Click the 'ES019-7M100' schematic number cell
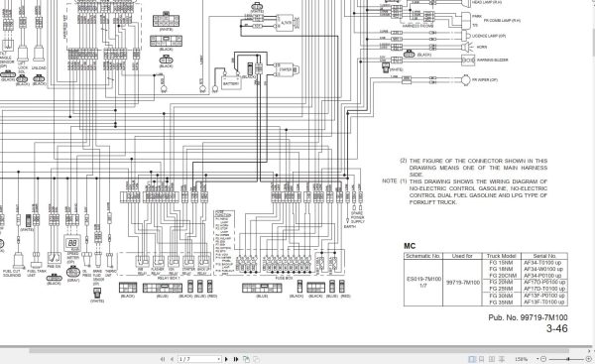 (423, 279)
